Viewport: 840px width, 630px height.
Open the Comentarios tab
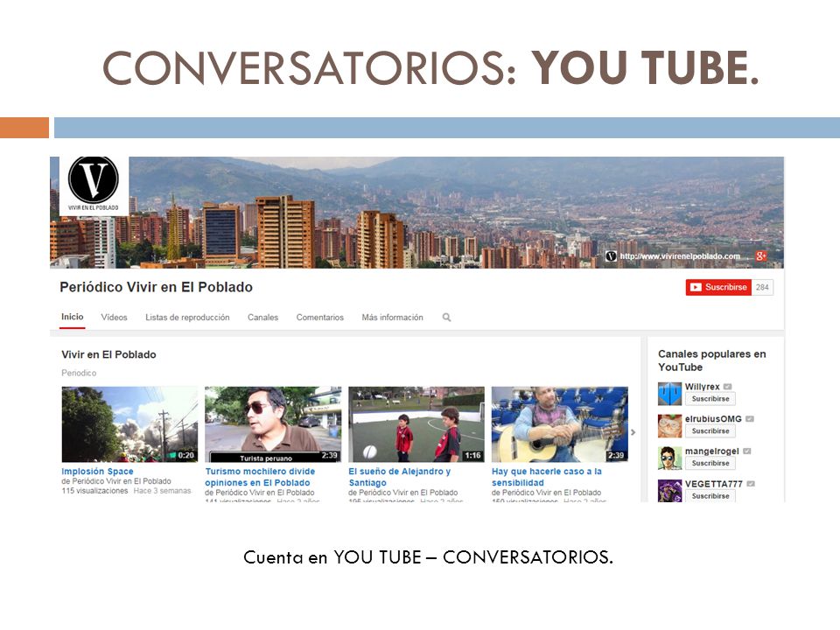[320, 317]
